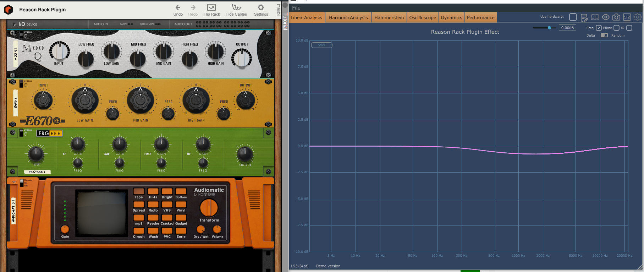Click the Moo Q OUTPUT knob
Viewport: 644px width, 272px height.
pyautogui.click(x=242, y=58)
